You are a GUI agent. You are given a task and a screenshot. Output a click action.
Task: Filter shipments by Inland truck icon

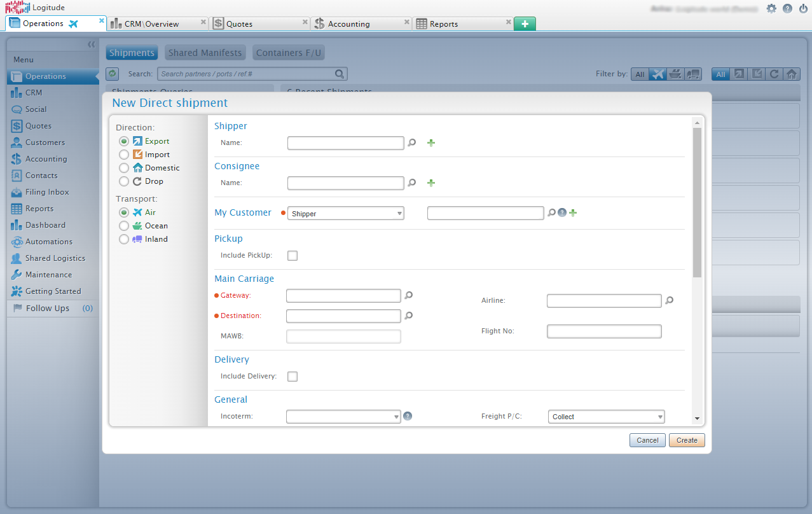coord(693,74)
